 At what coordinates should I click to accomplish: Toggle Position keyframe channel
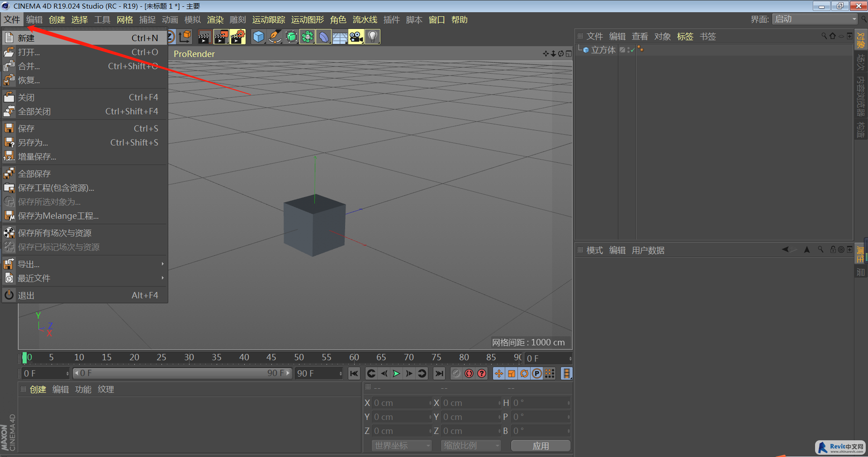point(499,373)
